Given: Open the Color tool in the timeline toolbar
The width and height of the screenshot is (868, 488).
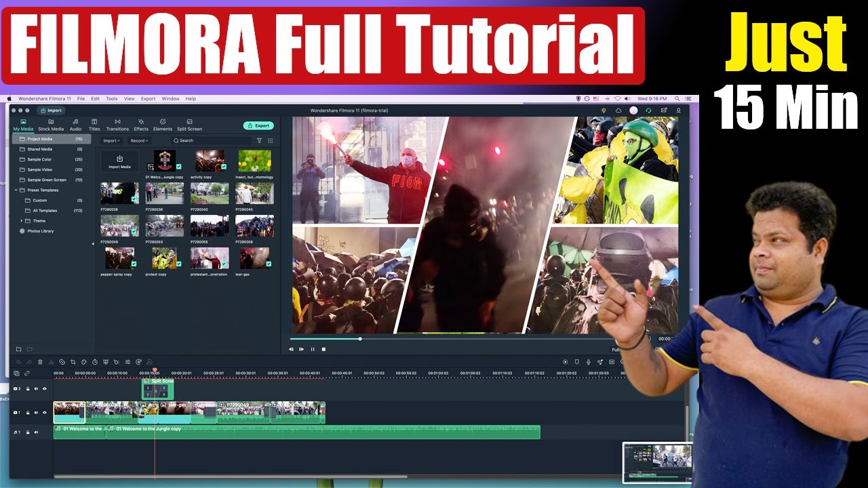Looking at the screenshot, I should [x=84, y=362].
